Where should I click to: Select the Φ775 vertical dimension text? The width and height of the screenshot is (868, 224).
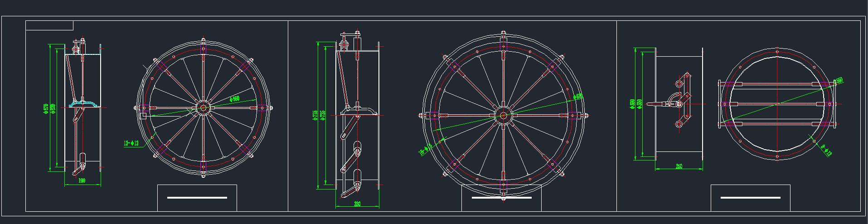coord(315,116)
